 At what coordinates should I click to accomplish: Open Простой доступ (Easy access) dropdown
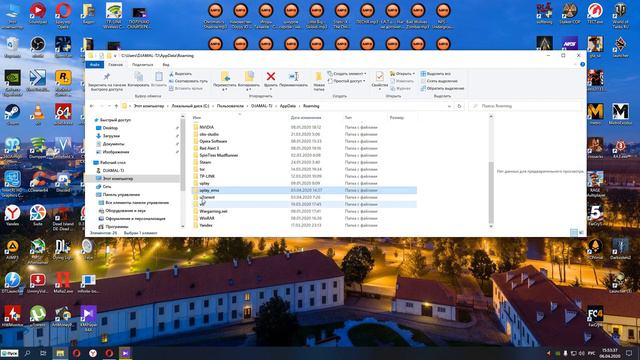click(x=347, y=81)
